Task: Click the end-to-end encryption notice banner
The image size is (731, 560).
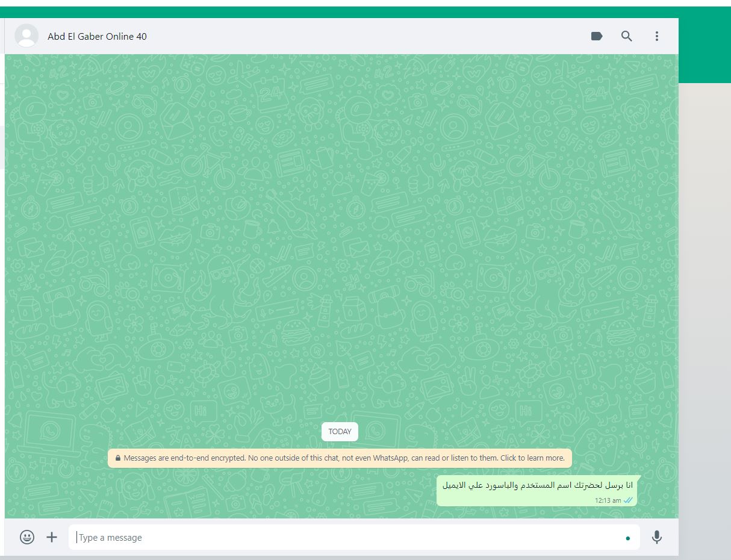Action: click(340, 458)
